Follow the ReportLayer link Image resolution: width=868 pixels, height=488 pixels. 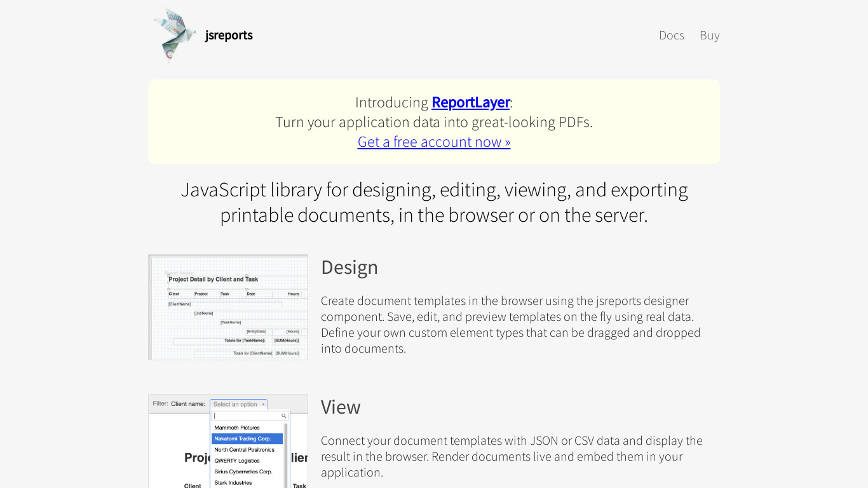coord(470,102)
